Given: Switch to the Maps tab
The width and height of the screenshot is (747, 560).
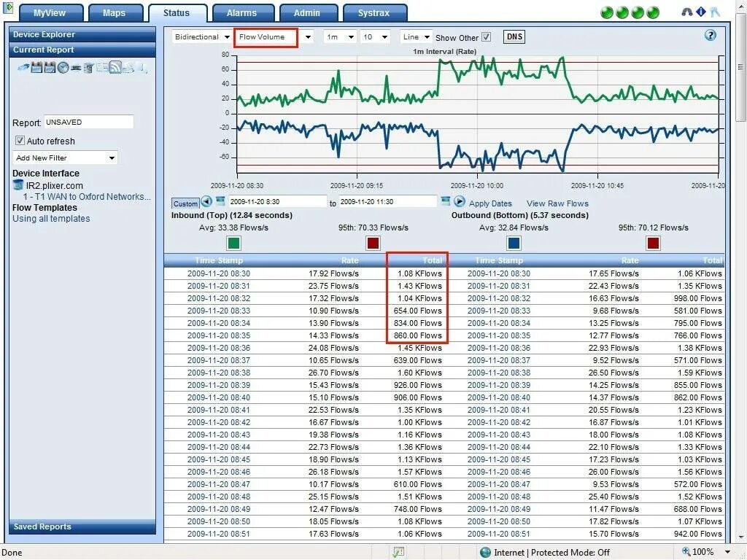Looking at the screenshot, I should [115, 13].
